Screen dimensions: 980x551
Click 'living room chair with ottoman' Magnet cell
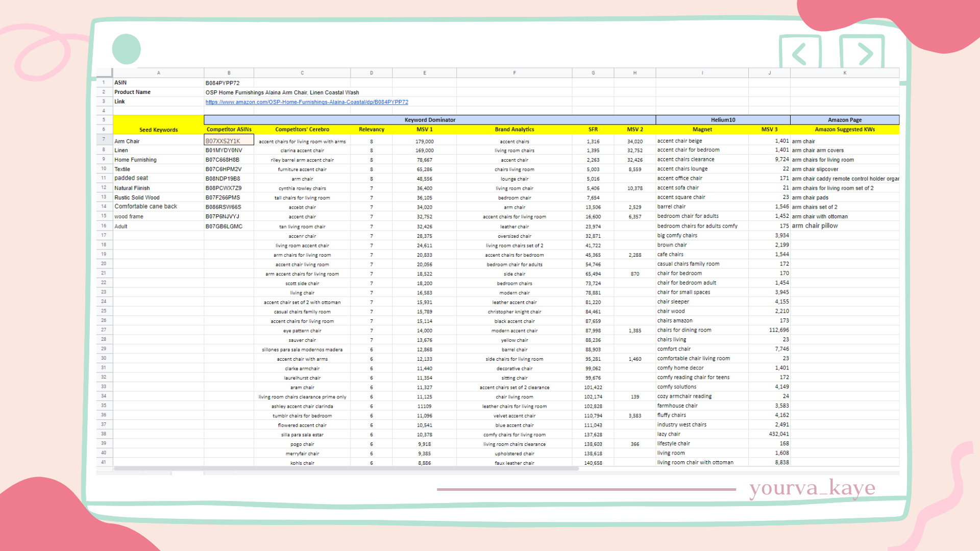[702, 462]
